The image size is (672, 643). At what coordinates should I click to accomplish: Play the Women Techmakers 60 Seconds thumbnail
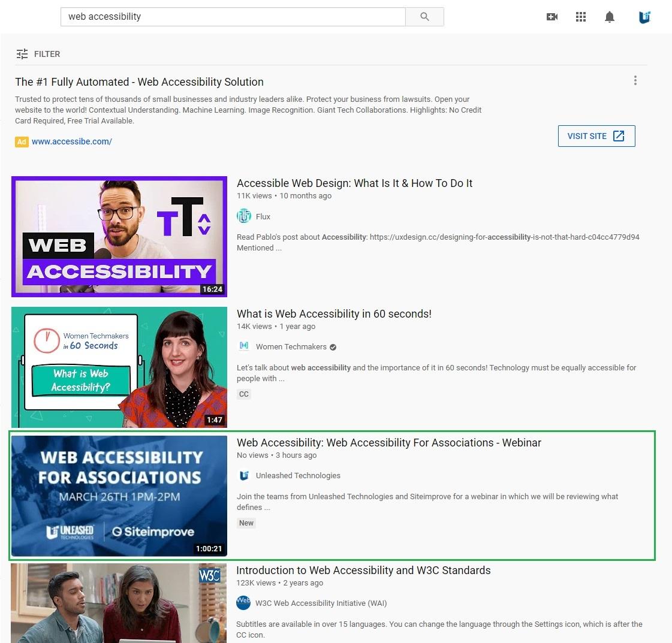tap(119, 367)
